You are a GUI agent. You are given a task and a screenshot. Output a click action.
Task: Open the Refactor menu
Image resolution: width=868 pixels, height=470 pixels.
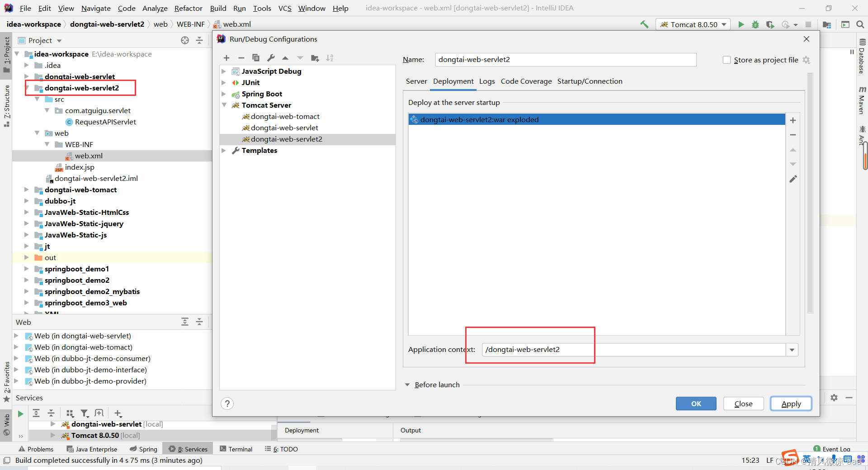click(188, 8)
